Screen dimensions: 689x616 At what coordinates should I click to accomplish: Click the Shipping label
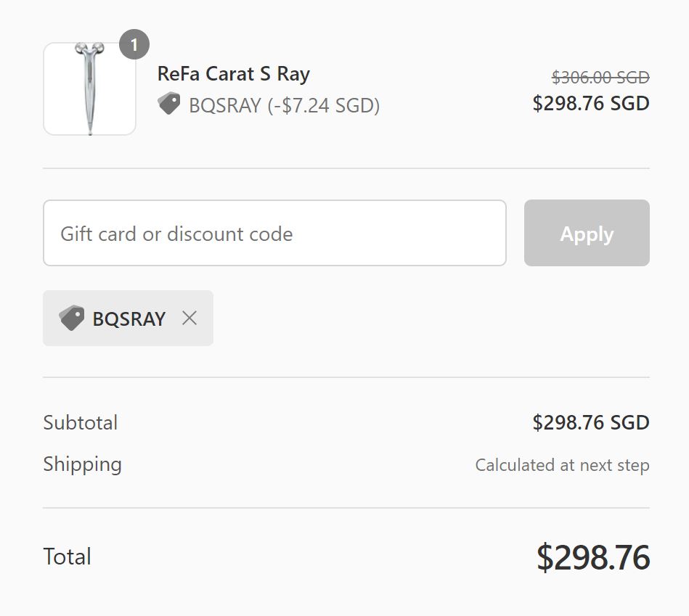click(x=82, y=464)
